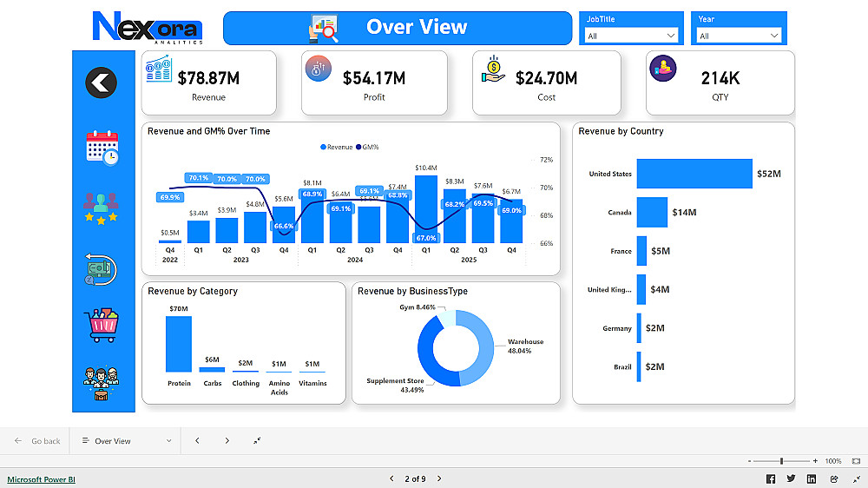Select the United States revenue bar
Viewport: 868px width, 488px height.
pyautogui.click(x=694, y=174)
